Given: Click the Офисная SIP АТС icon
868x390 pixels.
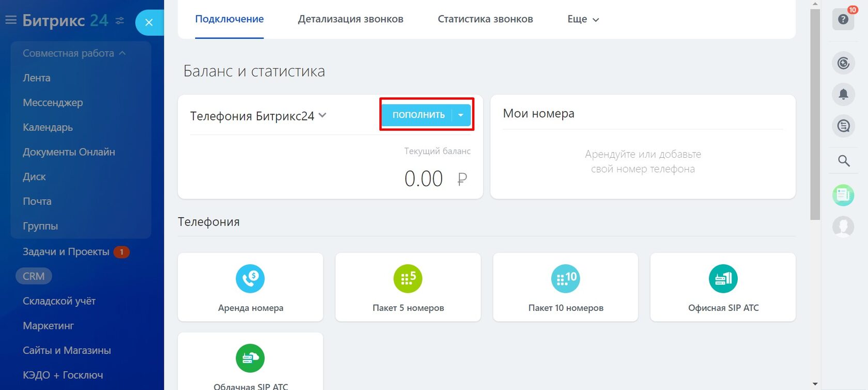Looking at the screenshot, I should coord(723,279).
